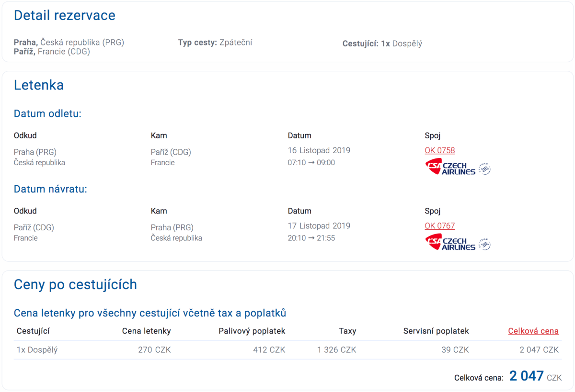Image resolution: width=575 pixels, height=392 pixels.
Task: Click the Celková cena column header link
Action: 533,331
